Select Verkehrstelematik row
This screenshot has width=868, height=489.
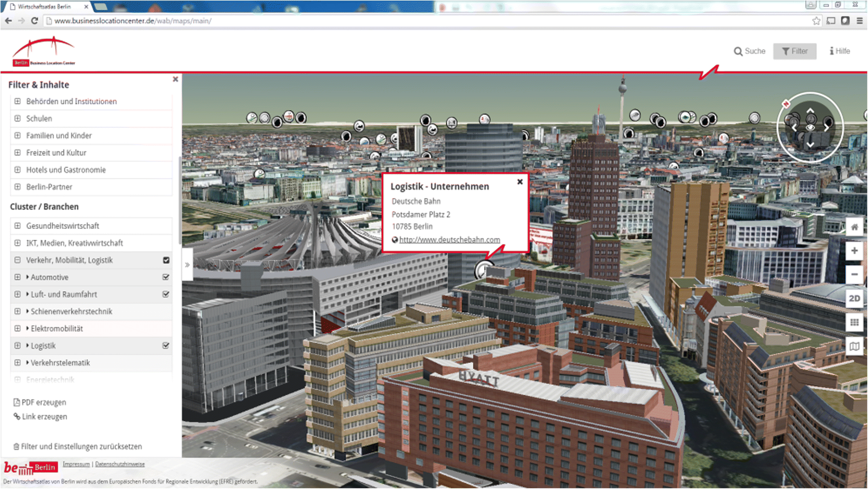pyautogui.click(x=91, y=363)
